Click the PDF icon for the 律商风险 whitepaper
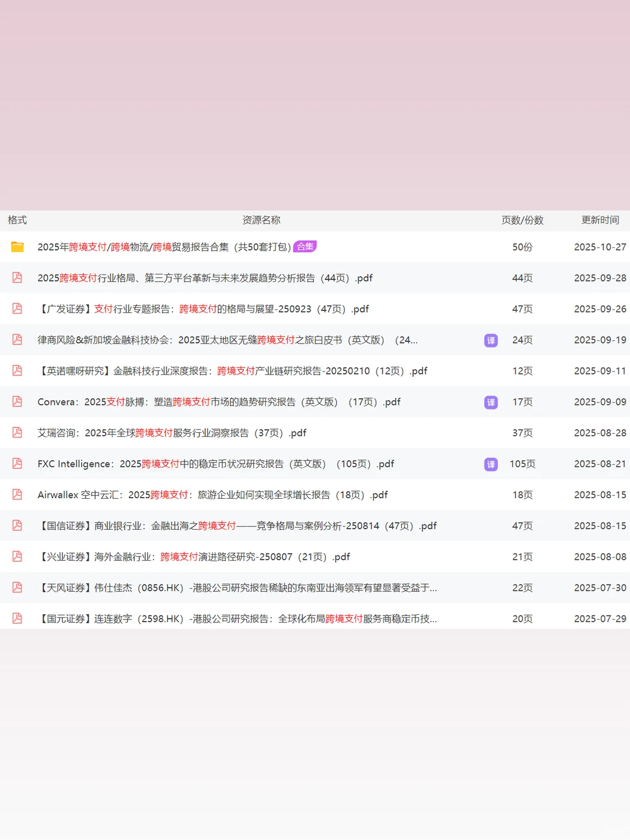Viewport: 630px width, 840px height. click(x=17, y=339)
